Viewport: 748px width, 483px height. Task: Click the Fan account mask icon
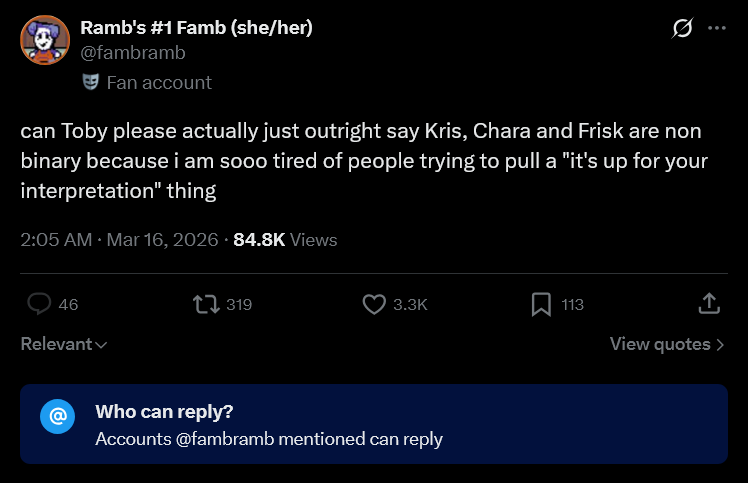90,82
